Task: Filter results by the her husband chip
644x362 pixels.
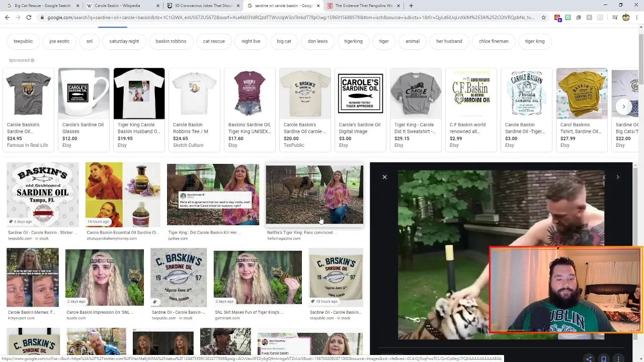Action: [449, 41]
